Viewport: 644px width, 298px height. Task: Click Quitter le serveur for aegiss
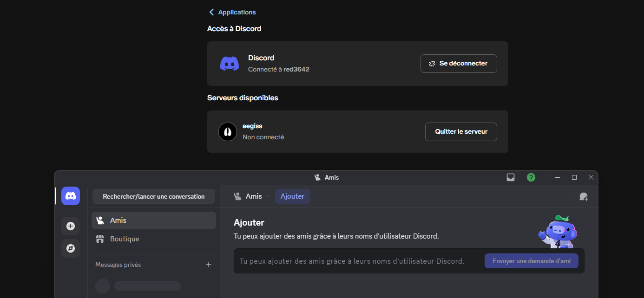tap(461, 132)
